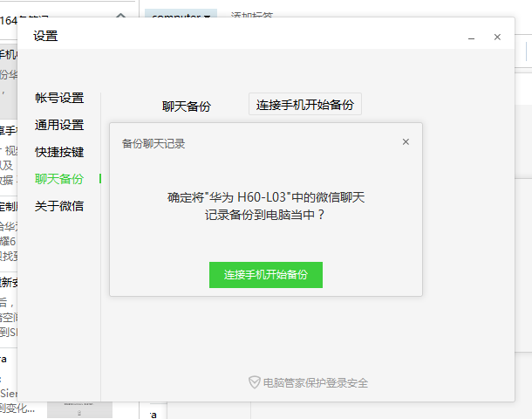Close the 设置 window
Screen dimensions: 532x419
click(497, 37)
